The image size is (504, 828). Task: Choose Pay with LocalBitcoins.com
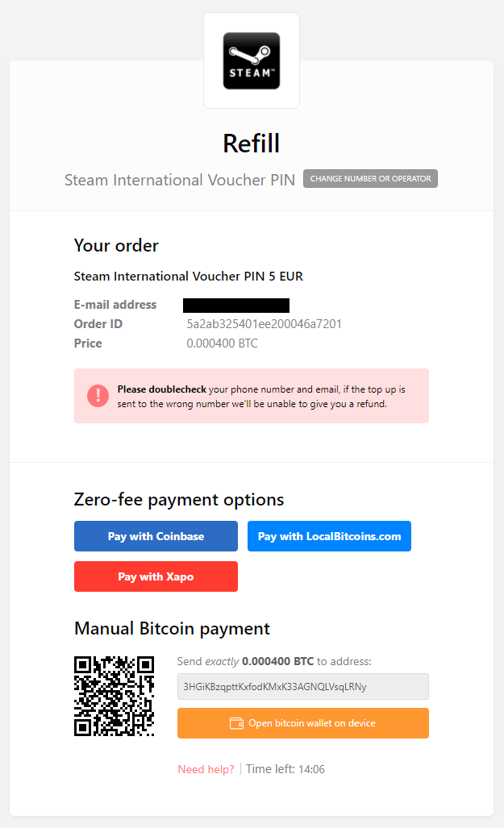[x=329, y=536]
